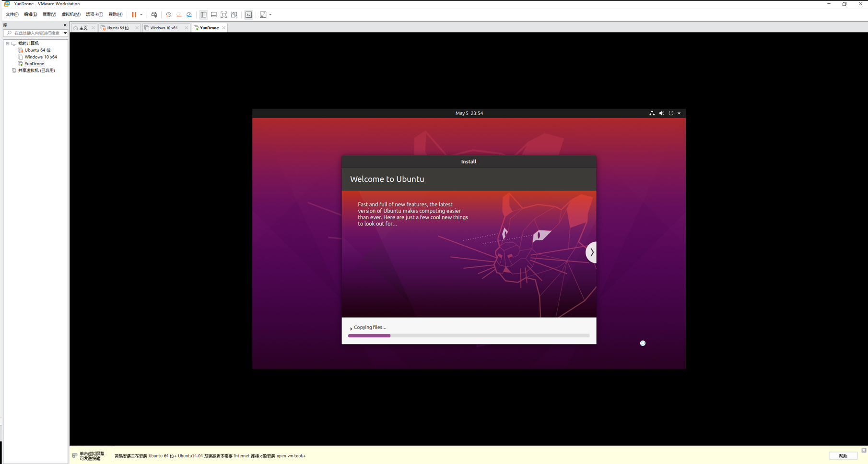The image size is (868, 464).
Task: Close the yellow installation info bar
Action: point(864,450)
